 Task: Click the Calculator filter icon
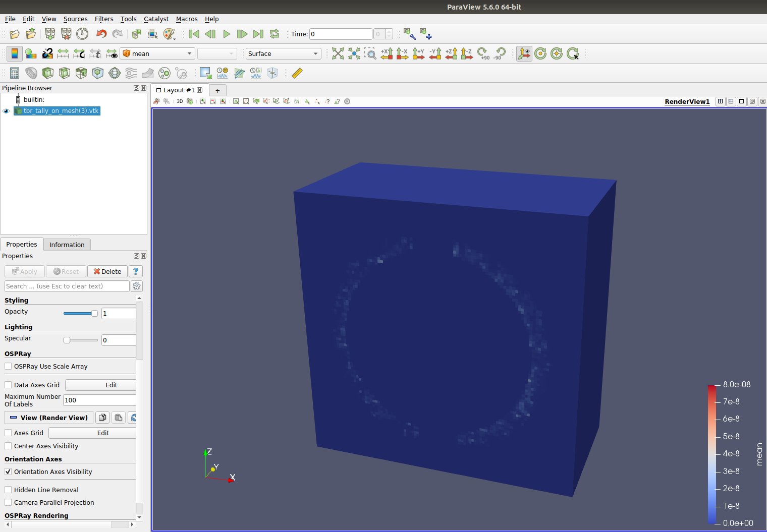14,73
